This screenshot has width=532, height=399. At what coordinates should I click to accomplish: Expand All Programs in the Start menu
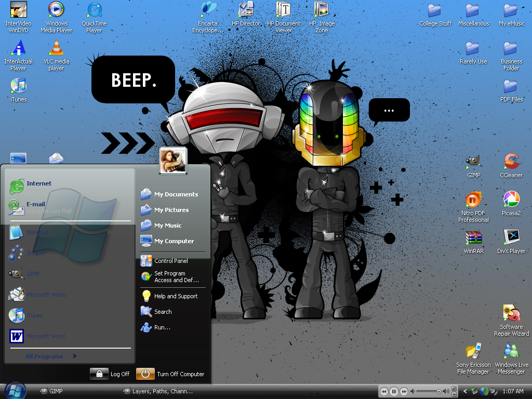51,356
